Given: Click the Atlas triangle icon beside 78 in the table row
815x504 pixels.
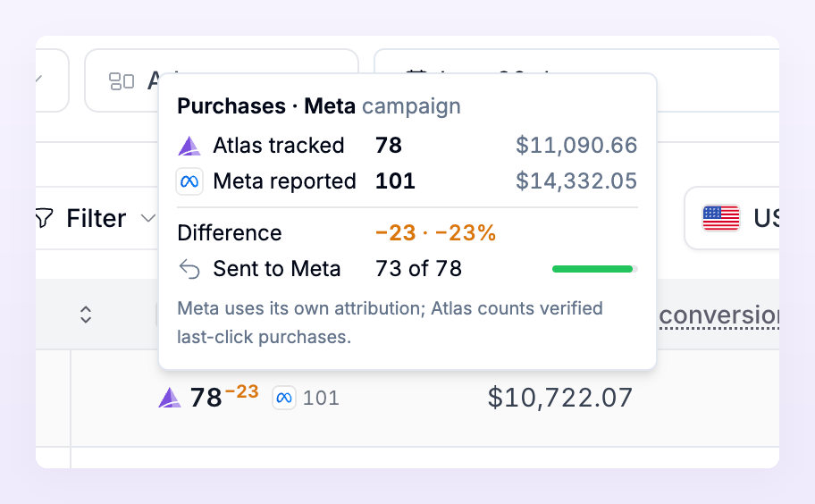Looking at the screenshot, I should point(170,398).
